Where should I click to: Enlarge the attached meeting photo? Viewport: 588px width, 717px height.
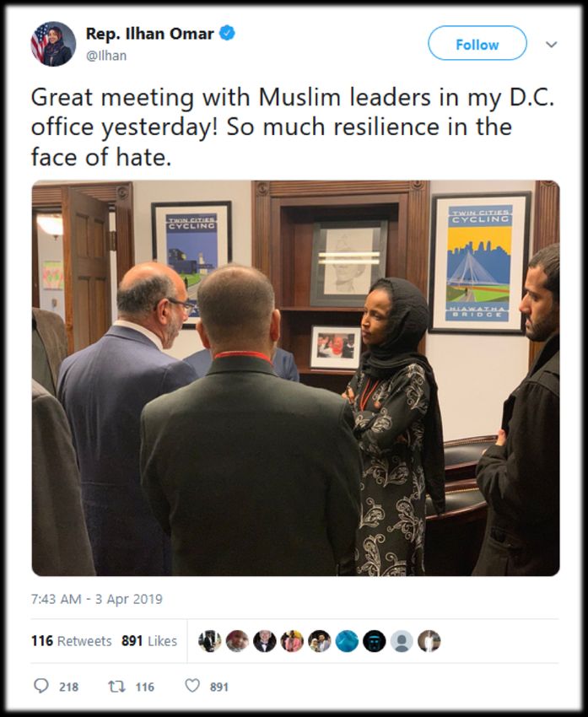(296, 378)
